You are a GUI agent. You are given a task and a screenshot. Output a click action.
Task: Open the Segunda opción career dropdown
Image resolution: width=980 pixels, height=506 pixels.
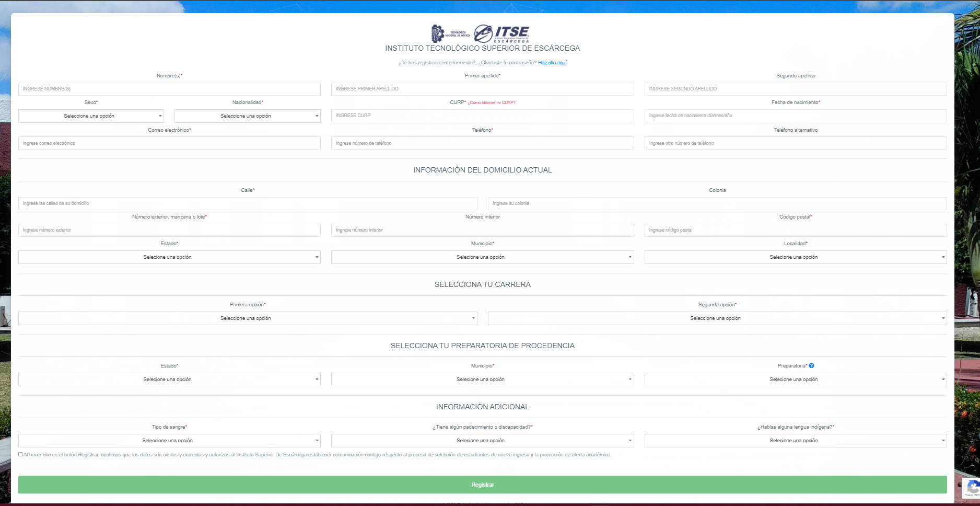click(717, 318)
